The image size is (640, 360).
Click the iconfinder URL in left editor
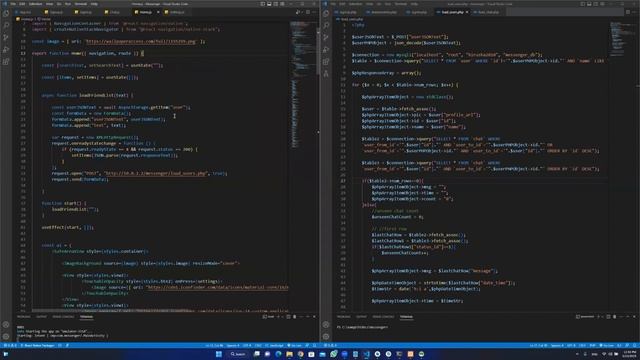(217, 287)
